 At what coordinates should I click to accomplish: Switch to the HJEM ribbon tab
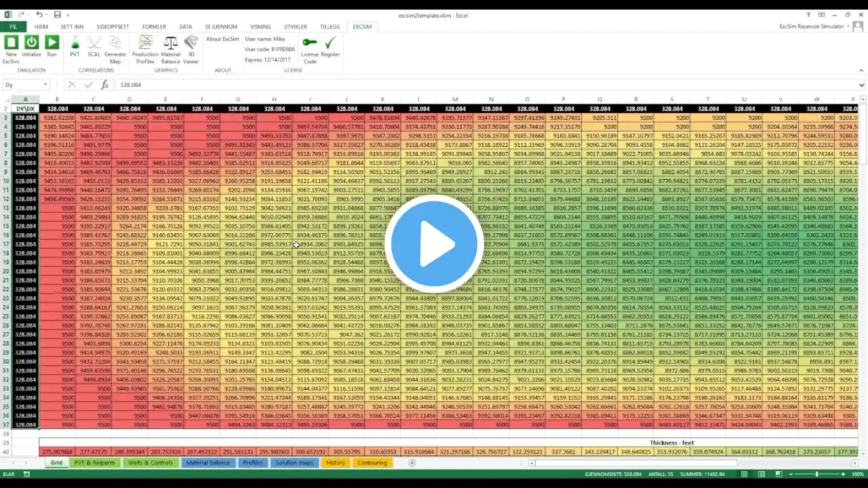[41, 27]
